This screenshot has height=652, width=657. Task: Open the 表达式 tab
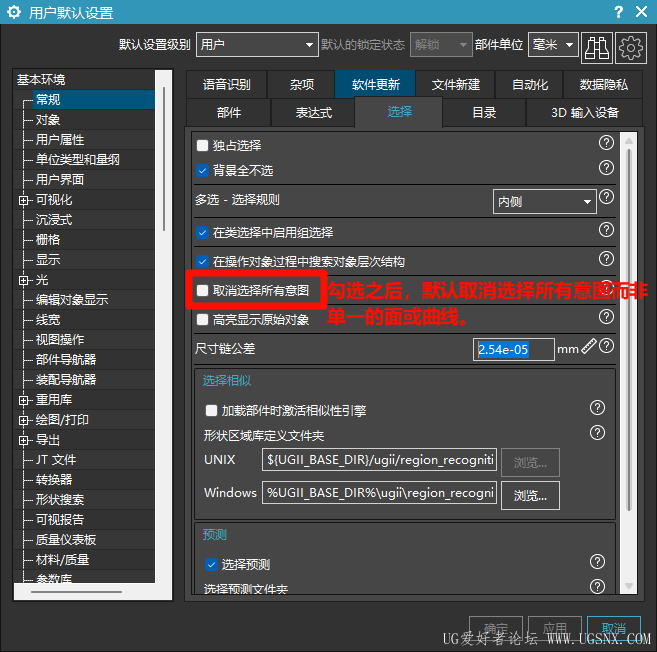click(313, 112)
